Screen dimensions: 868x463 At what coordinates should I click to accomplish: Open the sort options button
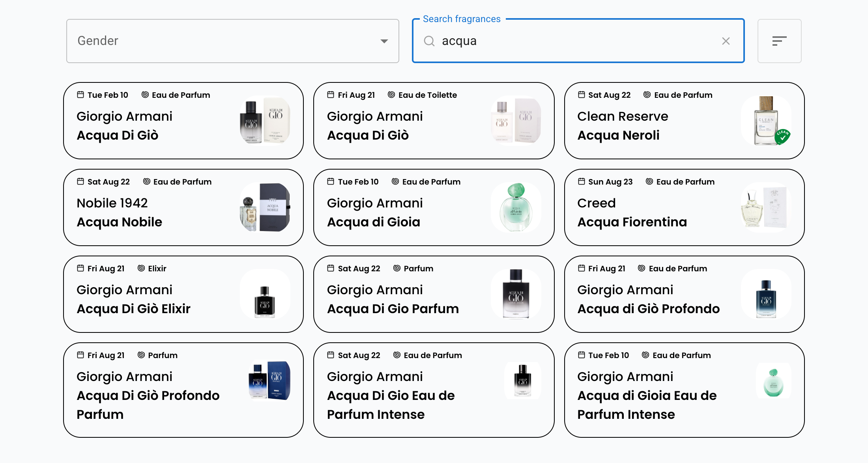[779, 41]
